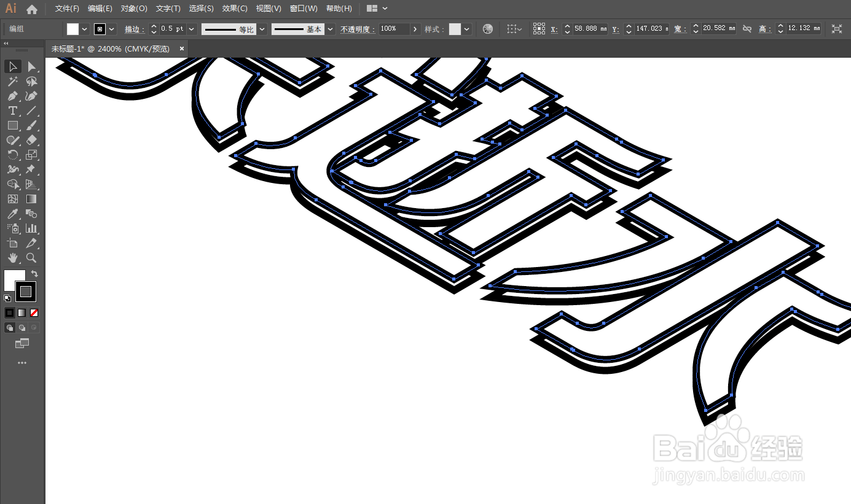Image resolution: width=851 pixels, height=504 pixels.
Task: Select the Eraser tool
Action: point(31,140)
